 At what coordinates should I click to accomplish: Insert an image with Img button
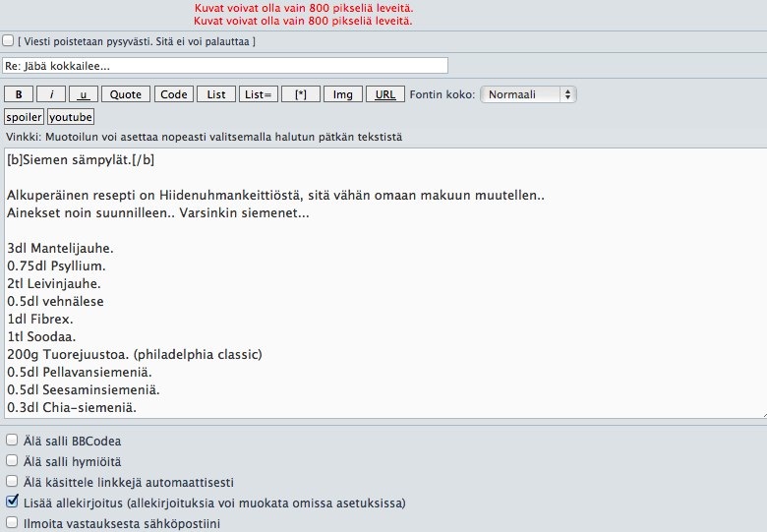[x=342, y=94]
